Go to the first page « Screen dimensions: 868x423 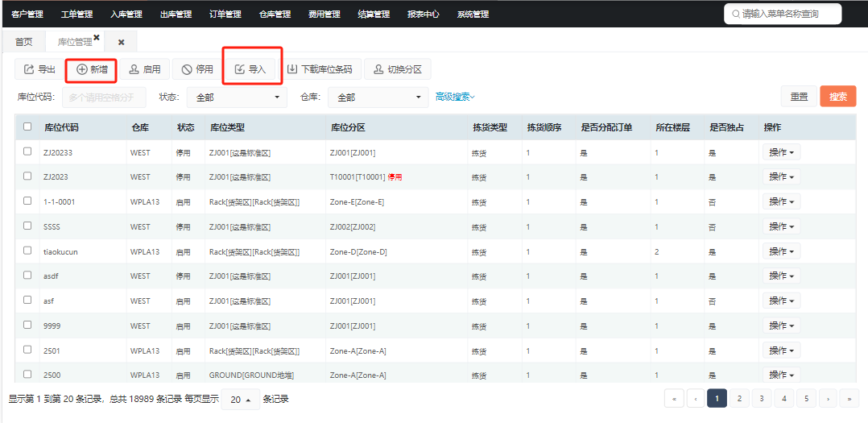(674, 399)
